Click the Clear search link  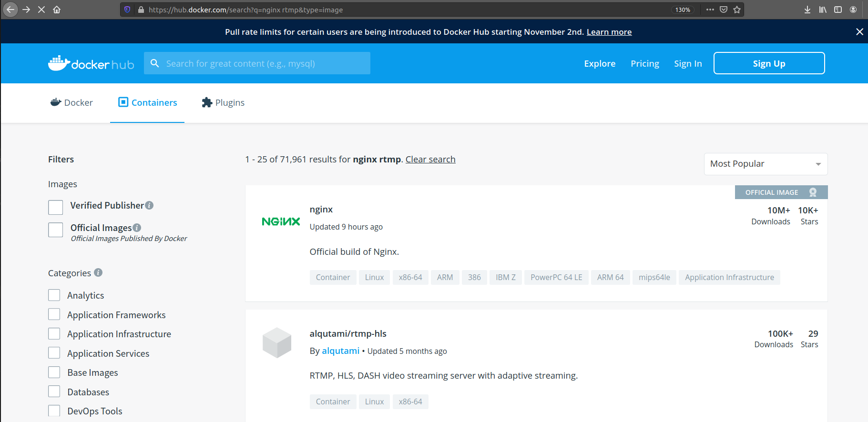(430, 159)
